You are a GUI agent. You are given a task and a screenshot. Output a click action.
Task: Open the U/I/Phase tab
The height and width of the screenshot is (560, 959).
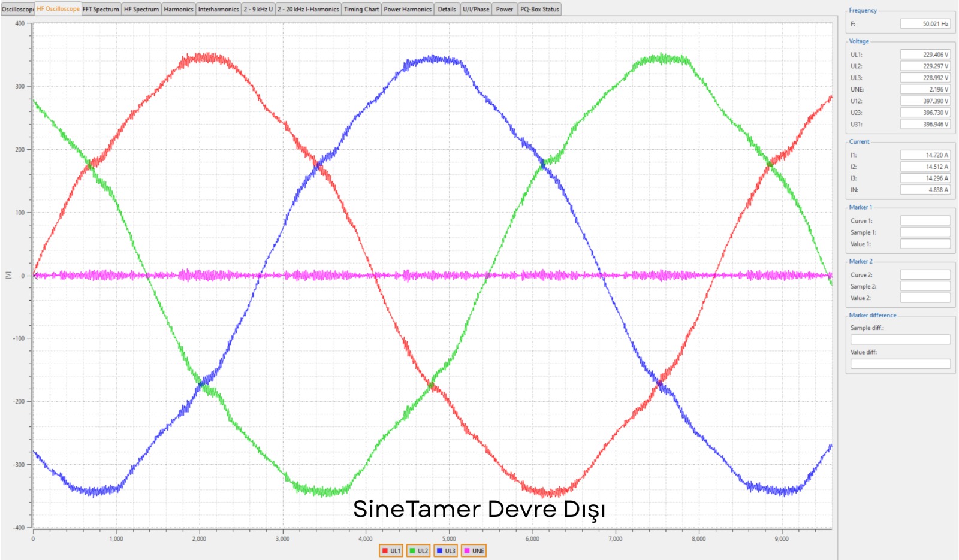click(476, 9)
